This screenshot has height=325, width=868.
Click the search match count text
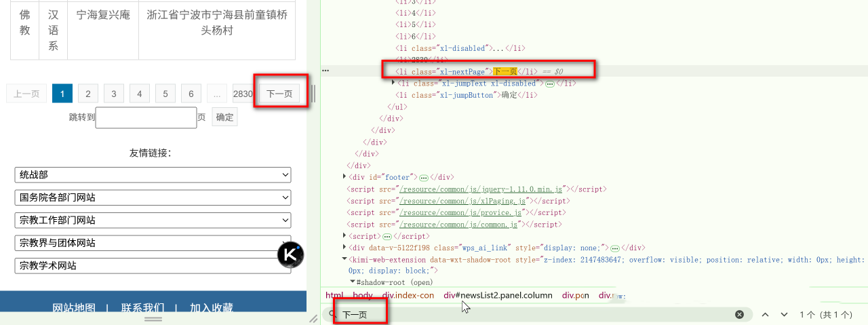(x=825, y=315)
